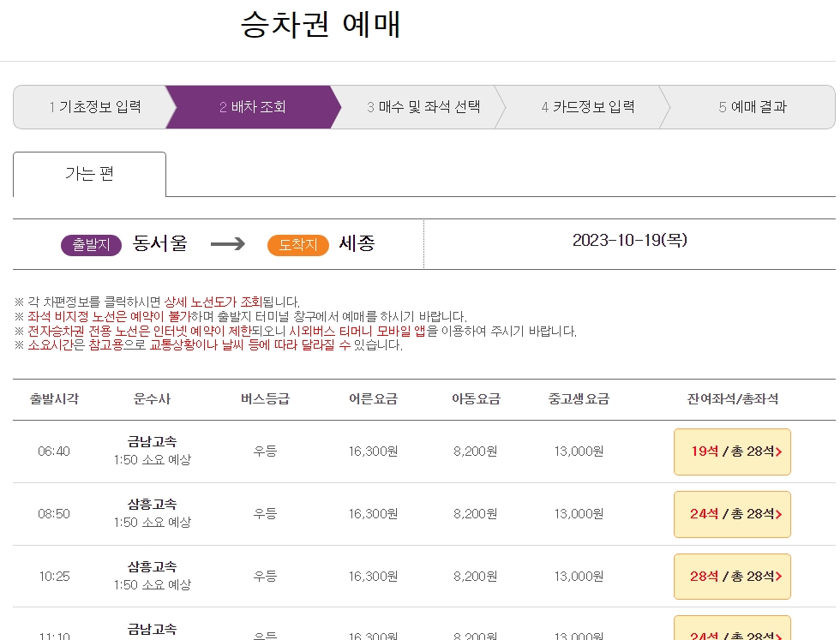Open seat selection for the 06:40 금남고속 bus
Viewport: 840px width, 640px height.
coord(732,452)
